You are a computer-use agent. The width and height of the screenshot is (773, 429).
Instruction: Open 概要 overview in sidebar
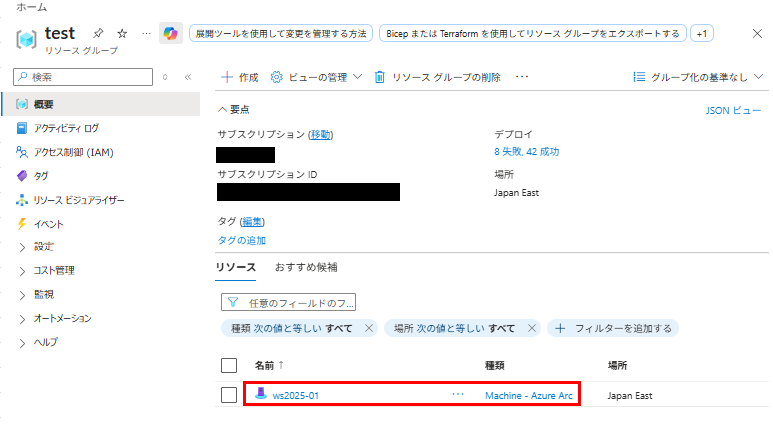coord(101,104)
